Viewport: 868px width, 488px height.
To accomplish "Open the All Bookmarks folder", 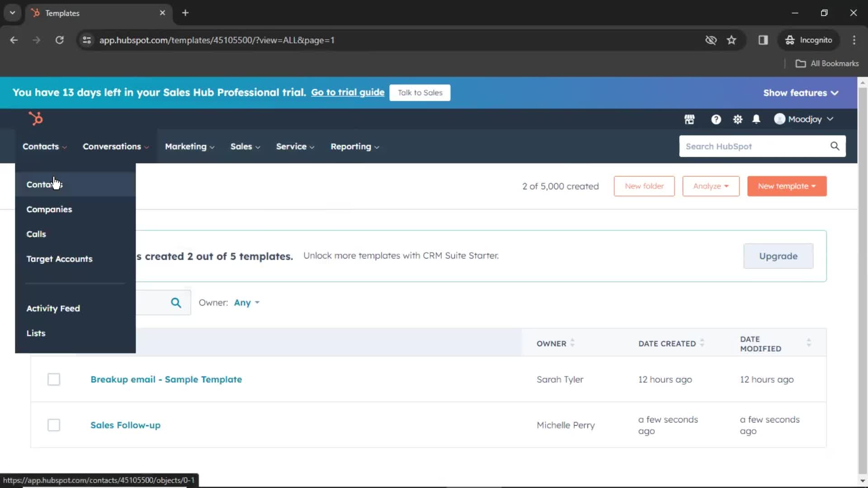I will (827, 63).
